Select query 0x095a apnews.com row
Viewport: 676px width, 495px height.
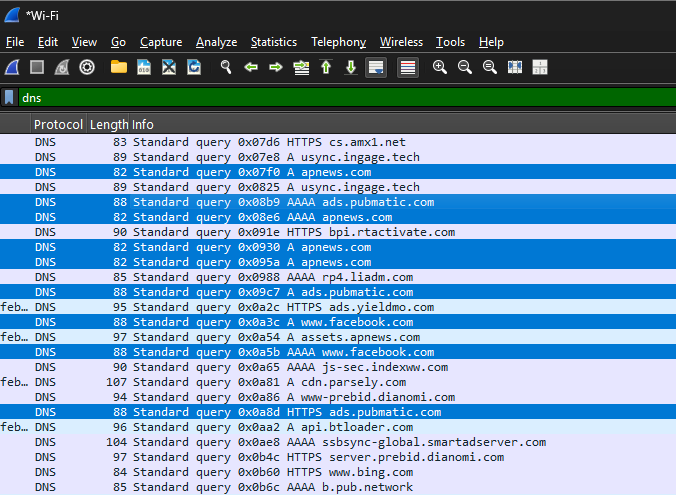click(x=338, y=262)
